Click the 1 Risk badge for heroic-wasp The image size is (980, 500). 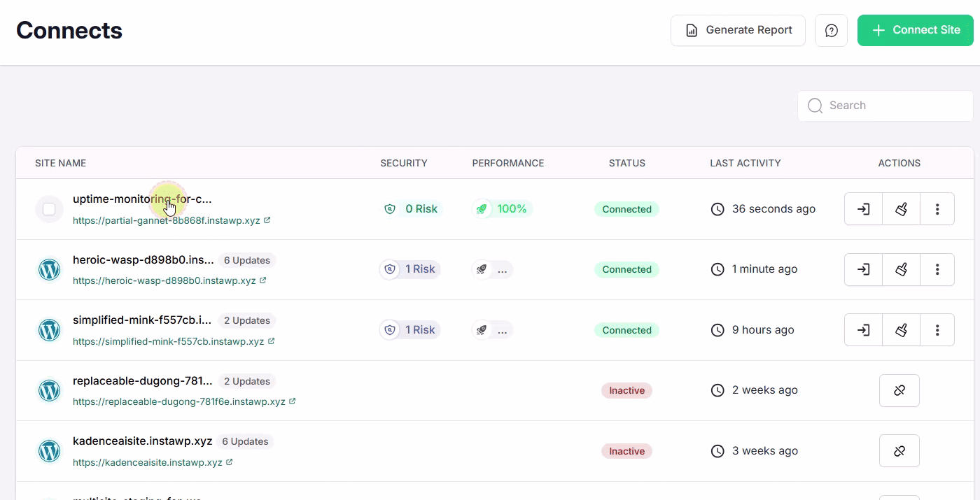click(410, 269)
